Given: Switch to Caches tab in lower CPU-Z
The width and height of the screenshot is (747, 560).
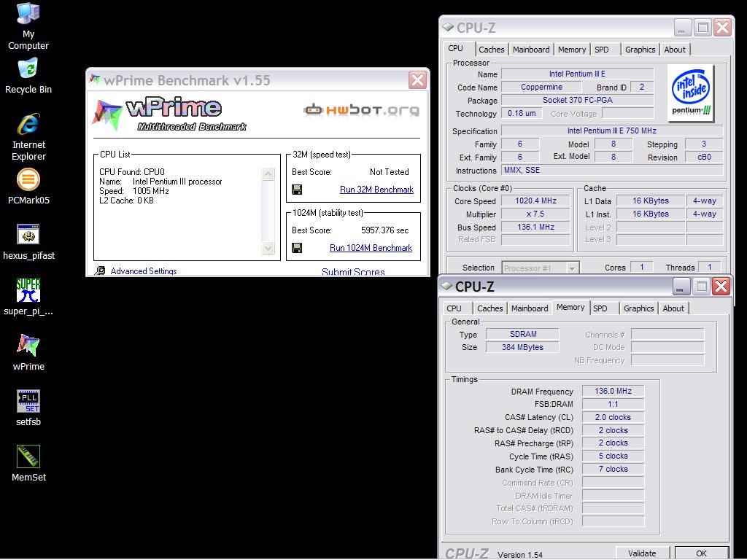Looking at the screenshot, I should [x=489, y=308].
